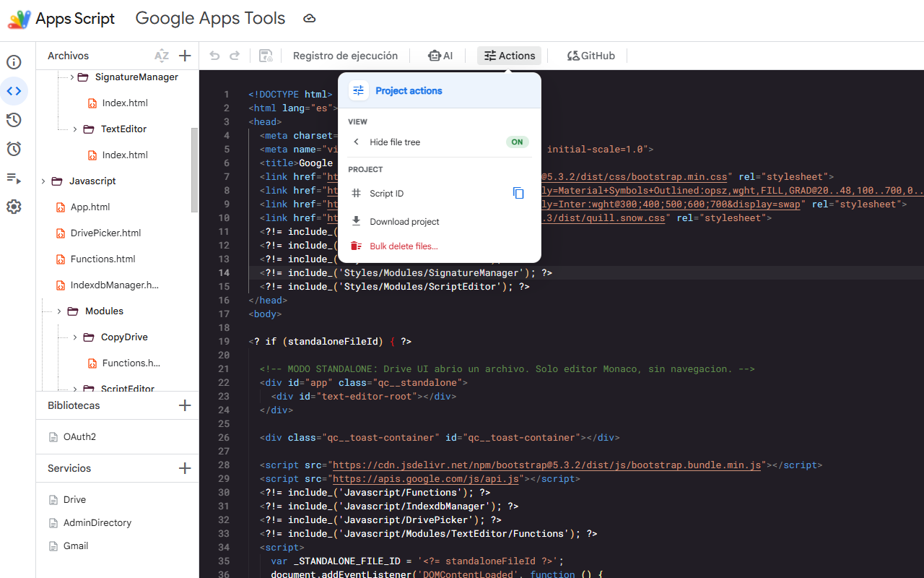
Task: Open Index.html under TextEditor
Action: pos(125,155)
